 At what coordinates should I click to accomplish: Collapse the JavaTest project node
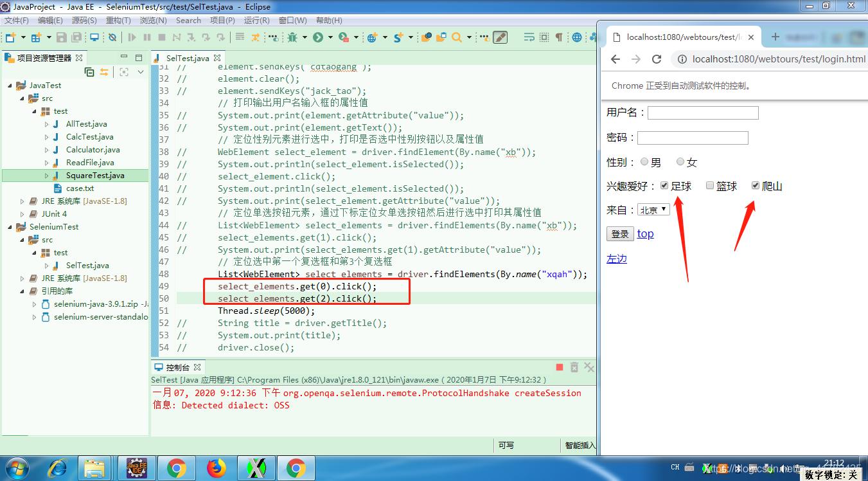[10, 86]
